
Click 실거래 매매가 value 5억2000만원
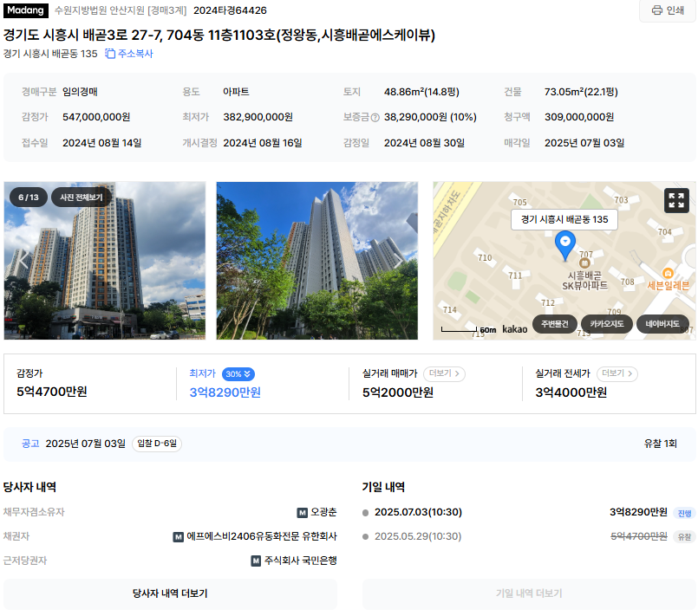(398, 392)
